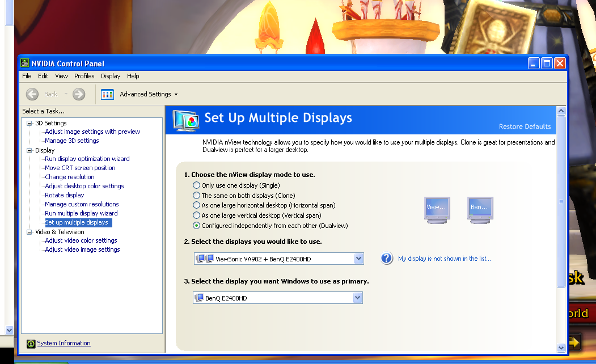Select Only use one display (Single)
The height and width of the screenshot is (364, 596).
[197, 185]
